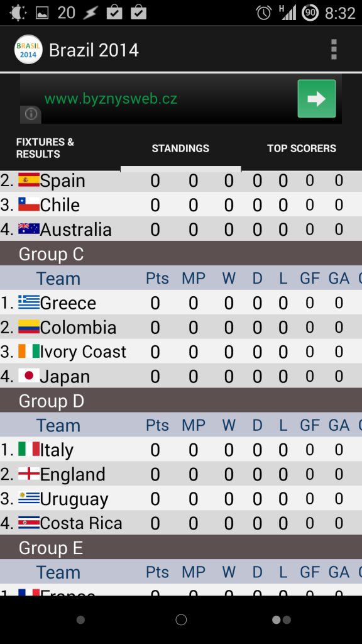
Task: Select the Uruguay team row
Action: click(x=181, y=498)
